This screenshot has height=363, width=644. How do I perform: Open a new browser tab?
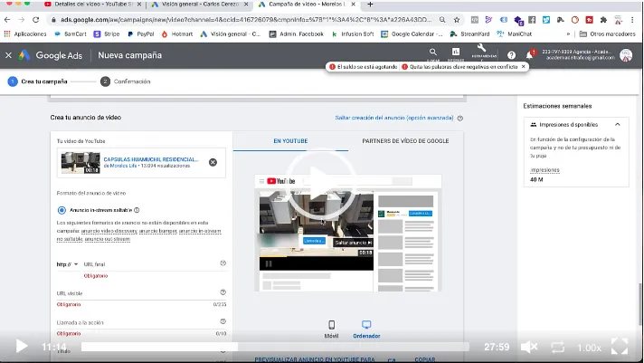370,5
